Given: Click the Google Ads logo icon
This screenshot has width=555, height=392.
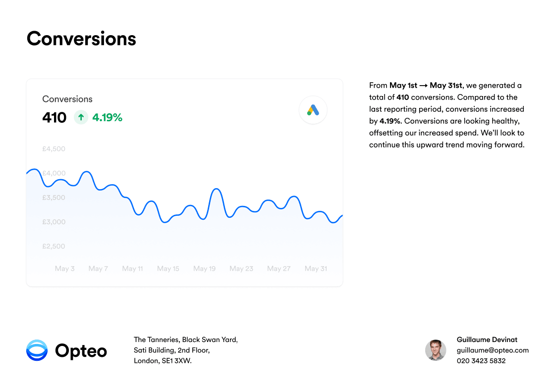Looking at the screenshot, I should [313, 110].
